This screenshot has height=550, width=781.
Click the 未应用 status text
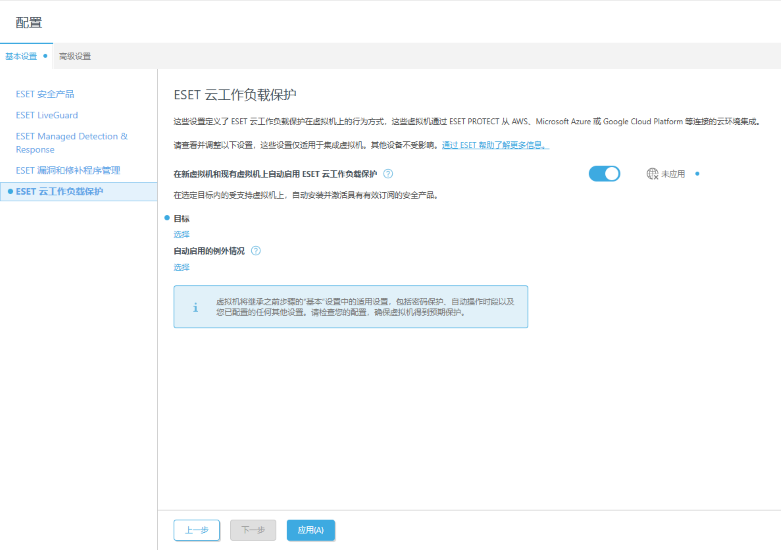pos(673,174)
